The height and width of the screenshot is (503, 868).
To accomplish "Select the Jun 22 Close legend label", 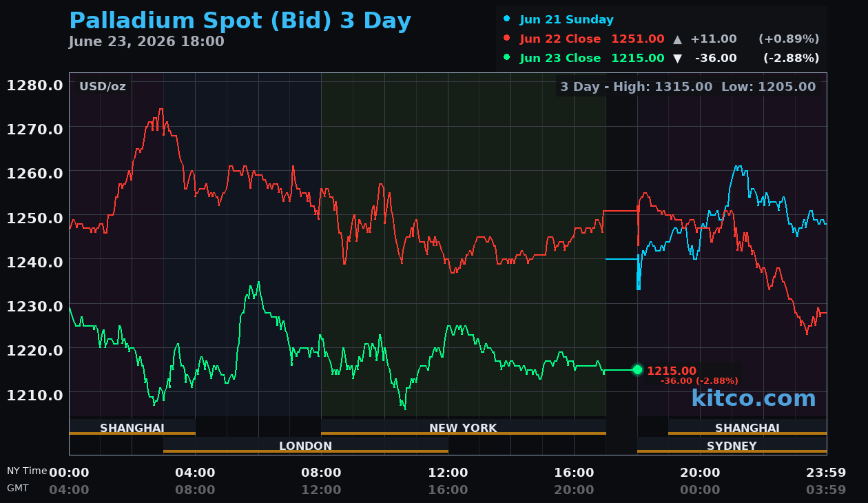I will coord(560,39).
